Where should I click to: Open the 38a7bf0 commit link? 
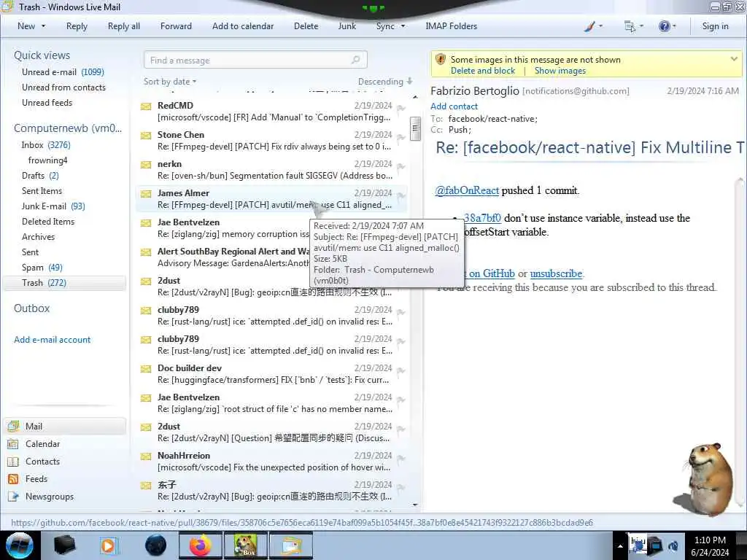point(482,218)
